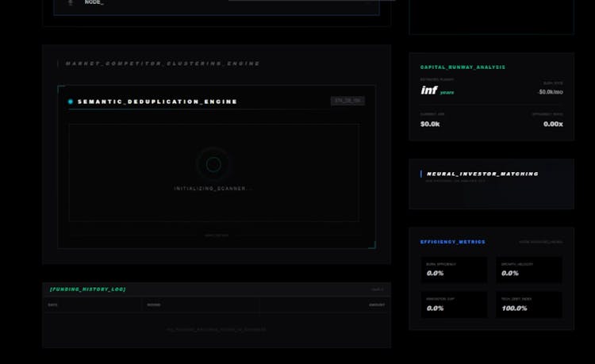Click the EFFICIENCY_METRICS heading
The image size is (595, 364).
coord(452,242)
